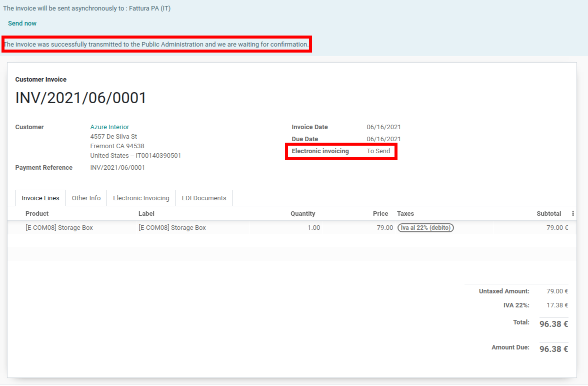Image resolution: width=588 pixels, height=386 pixels.
Task: Click the Send now link
Action: click(22, 23)
